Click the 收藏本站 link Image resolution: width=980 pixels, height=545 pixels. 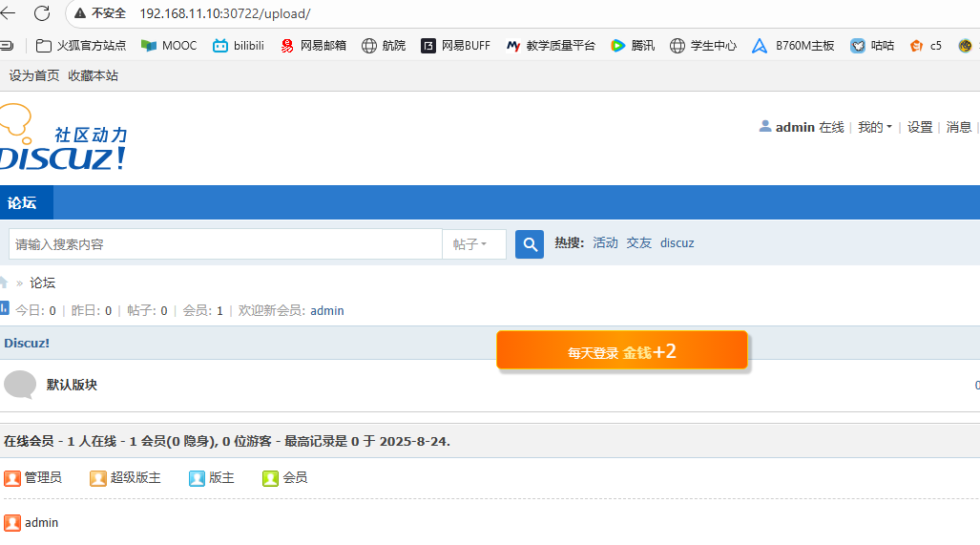tap(94, 75)
